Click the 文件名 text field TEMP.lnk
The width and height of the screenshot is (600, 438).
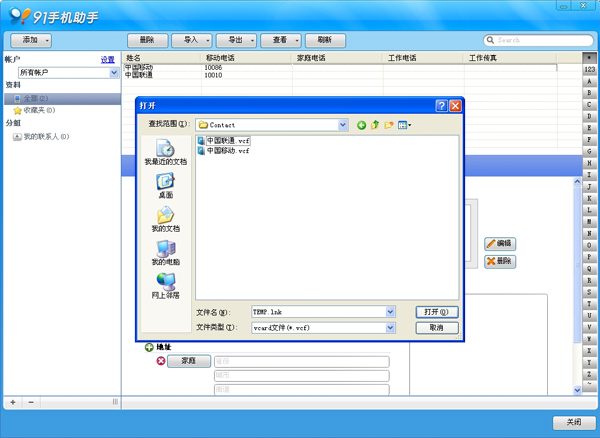(318, 312)
